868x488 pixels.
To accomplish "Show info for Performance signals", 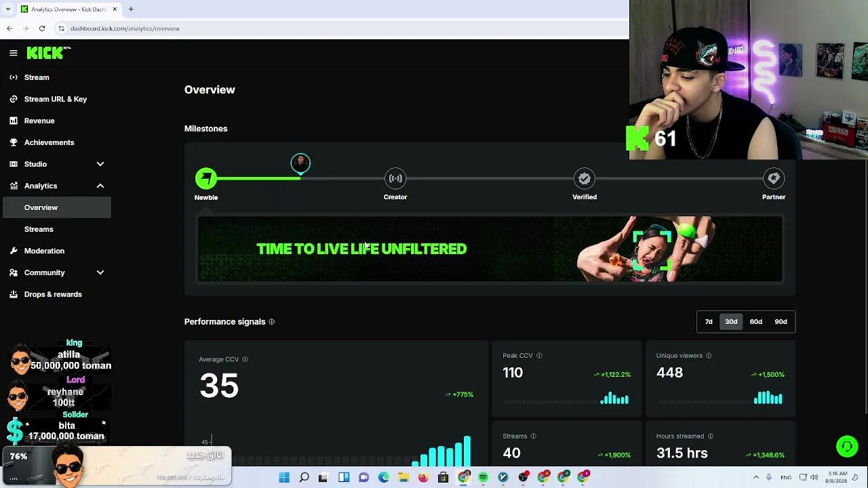I will 271,322.
